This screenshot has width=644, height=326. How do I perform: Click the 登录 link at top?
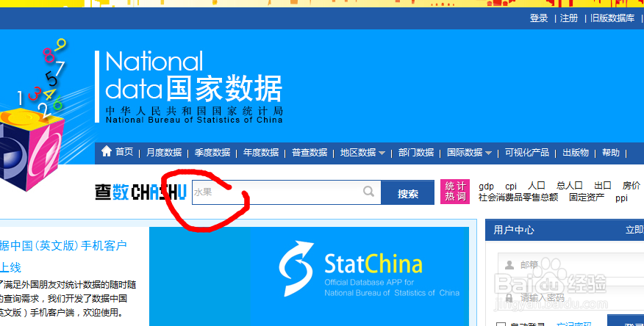click(x=539, y=18)
